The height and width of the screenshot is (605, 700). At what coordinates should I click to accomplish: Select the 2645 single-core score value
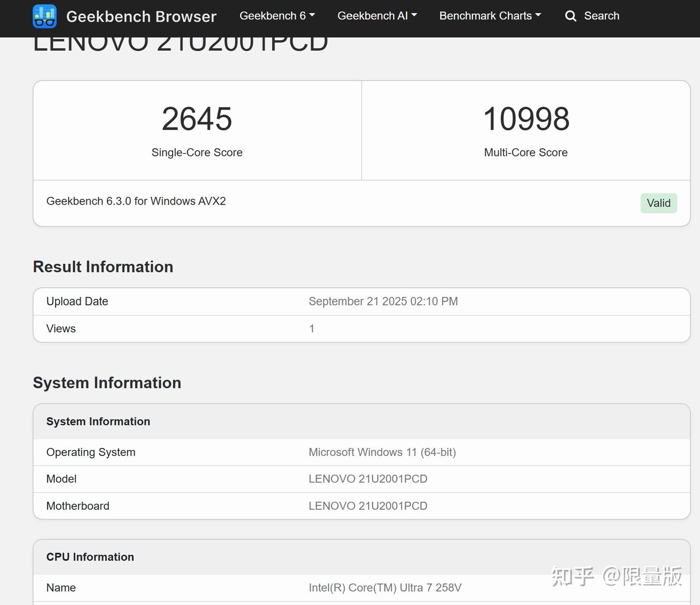197,119
